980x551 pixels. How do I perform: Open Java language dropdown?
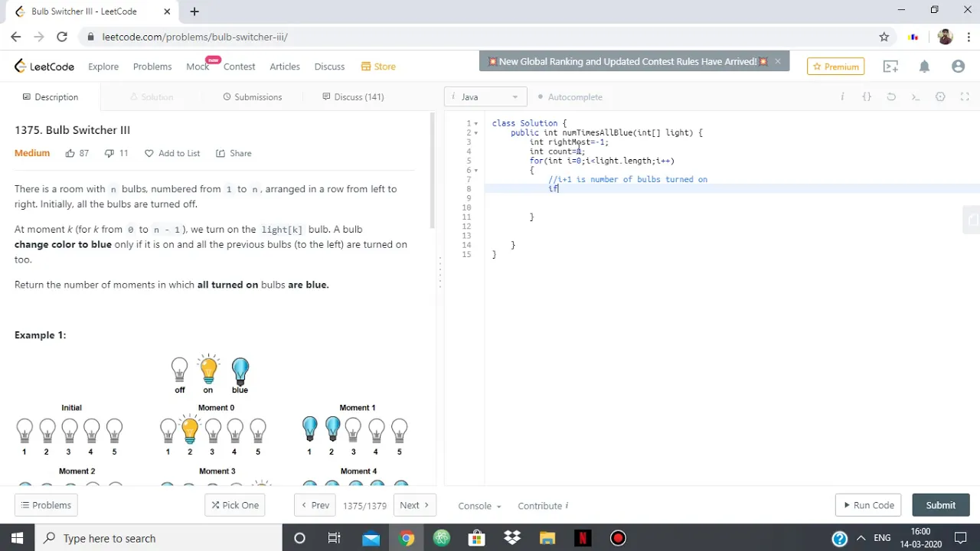click(x=485, y=96)
